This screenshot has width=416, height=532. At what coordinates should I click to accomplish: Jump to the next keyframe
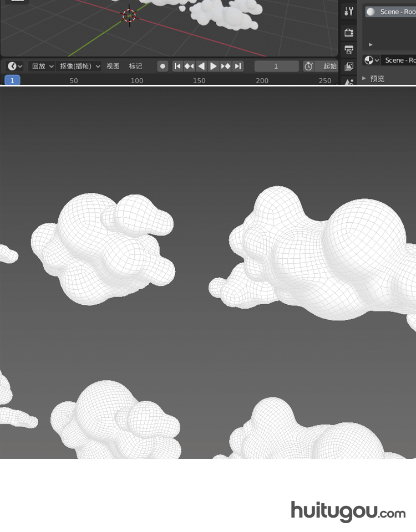pyautogui.click(x=226, y=66)
